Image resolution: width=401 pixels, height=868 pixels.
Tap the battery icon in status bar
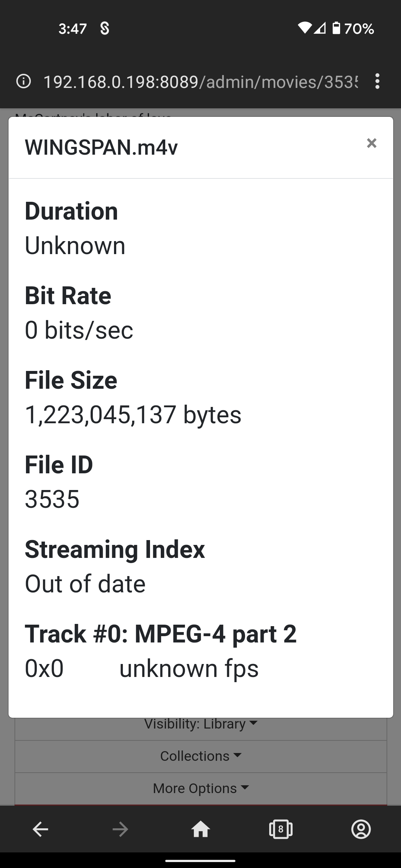pos(336,28)
